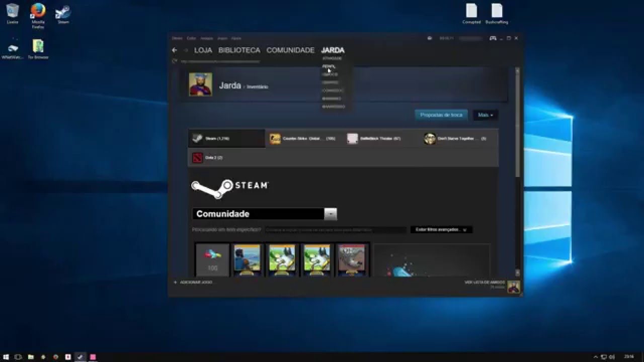Expand the Mais dropdown button
Image resolution: width=644 pixels, height=362 pixels.
[486, 115]
